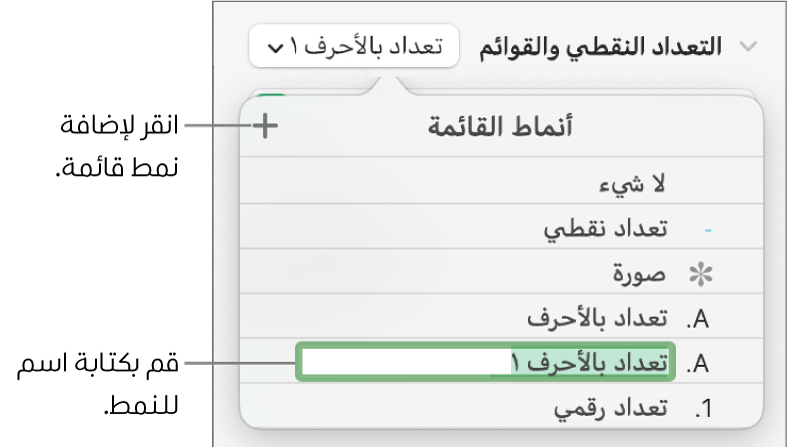
Task: Collapse the التعداد النقطي والقوائم section chevron
Action: [x=745, y=48]
